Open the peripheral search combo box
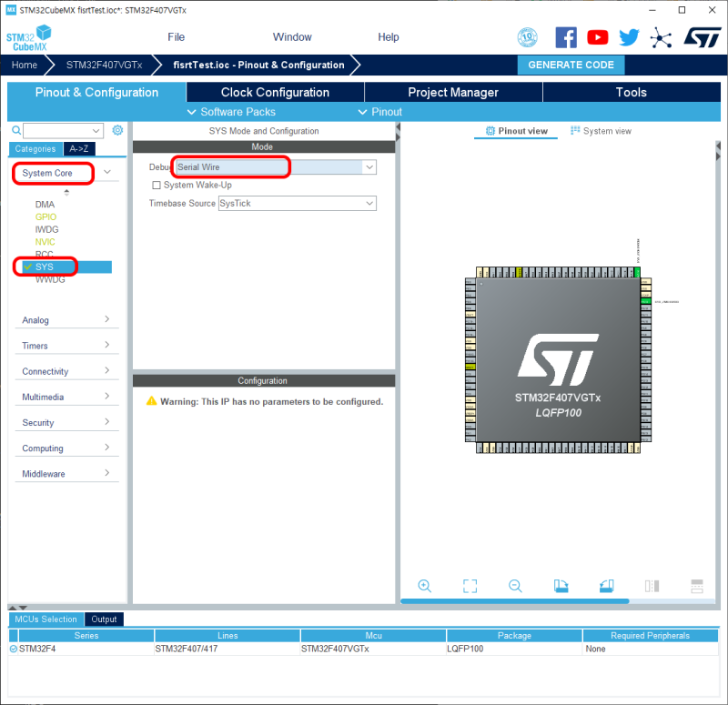The height and width of the screenshot is (705, 728). click(63, 131)
